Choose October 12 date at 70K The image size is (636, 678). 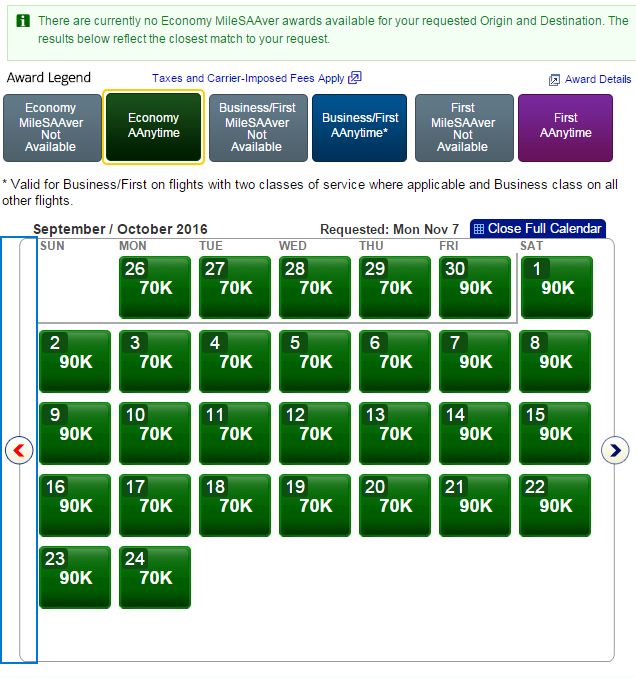click(314, 433)
